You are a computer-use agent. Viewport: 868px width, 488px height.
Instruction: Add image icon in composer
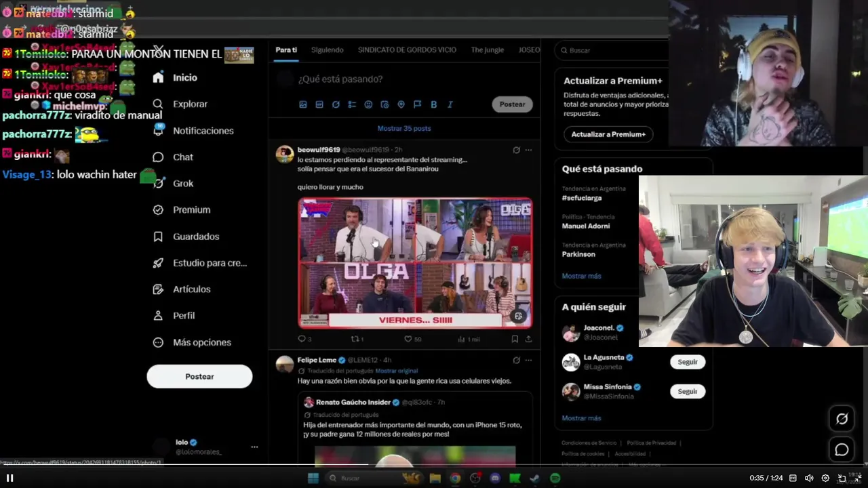(x=303, y=104)
